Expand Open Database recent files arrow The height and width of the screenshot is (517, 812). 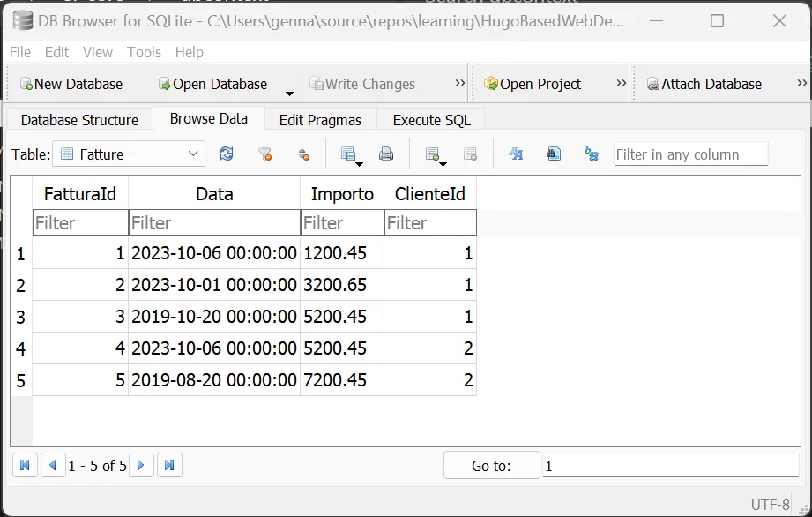coord(289,94)
